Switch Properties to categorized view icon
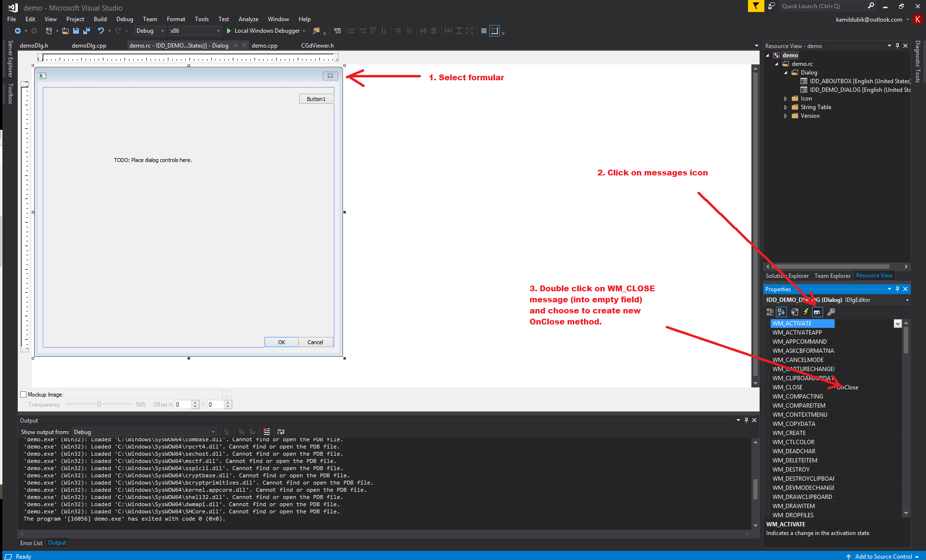The height and width of the screenshot is (560, 926). point(770,312)
